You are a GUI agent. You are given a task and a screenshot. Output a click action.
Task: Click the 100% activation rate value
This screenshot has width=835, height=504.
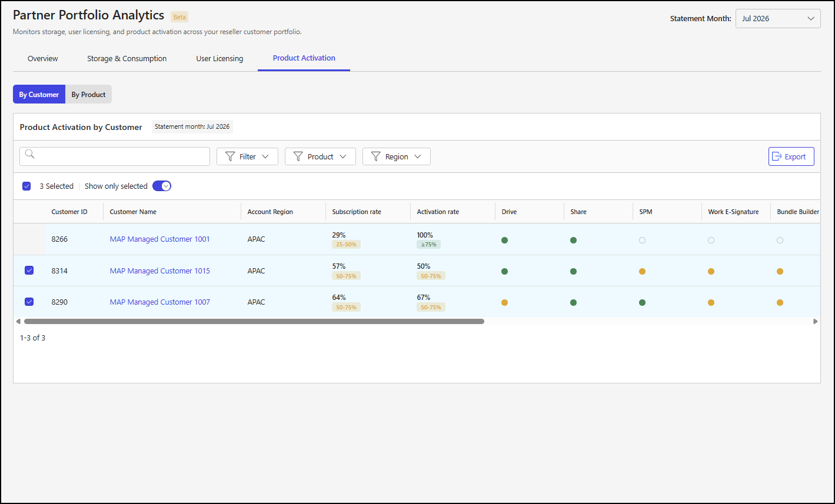coord(425,235)
